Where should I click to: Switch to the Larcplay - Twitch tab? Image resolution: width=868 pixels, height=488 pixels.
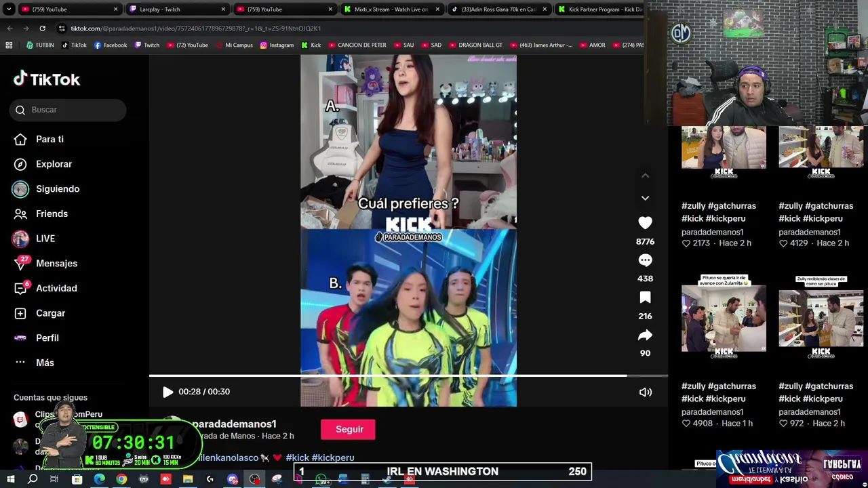(178, 9)
